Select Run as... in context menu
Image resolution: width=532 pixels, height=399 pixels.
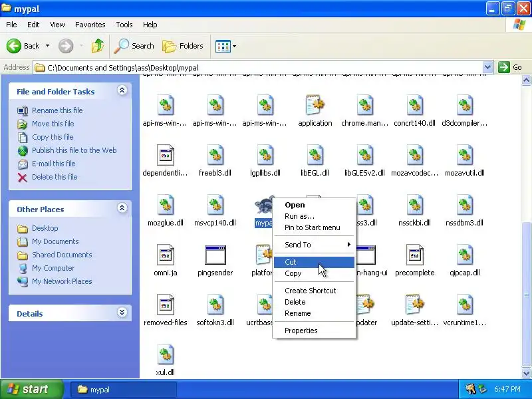pos(314,216)
